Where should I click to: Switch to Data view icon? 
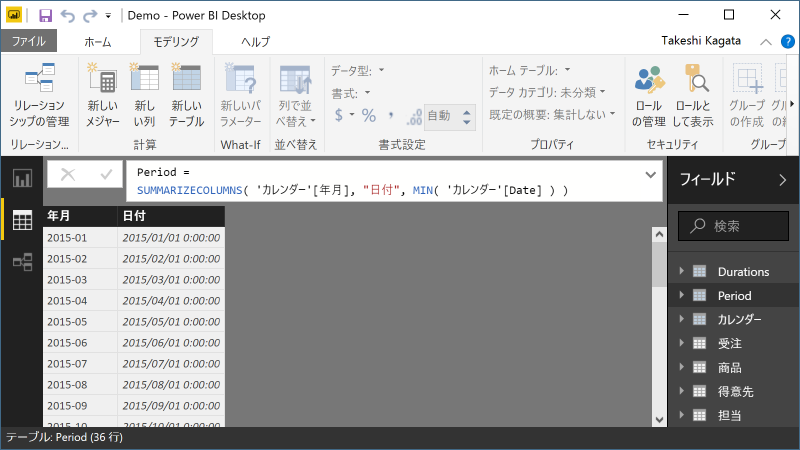pyautogui.click(x=22, y=220)
